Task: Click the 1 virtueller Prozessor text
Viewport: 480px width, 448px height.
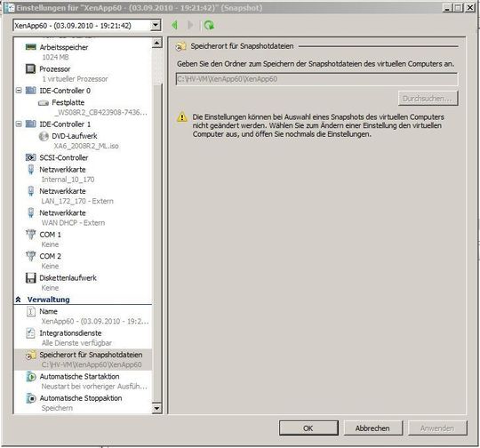Action: coord(75,79)
